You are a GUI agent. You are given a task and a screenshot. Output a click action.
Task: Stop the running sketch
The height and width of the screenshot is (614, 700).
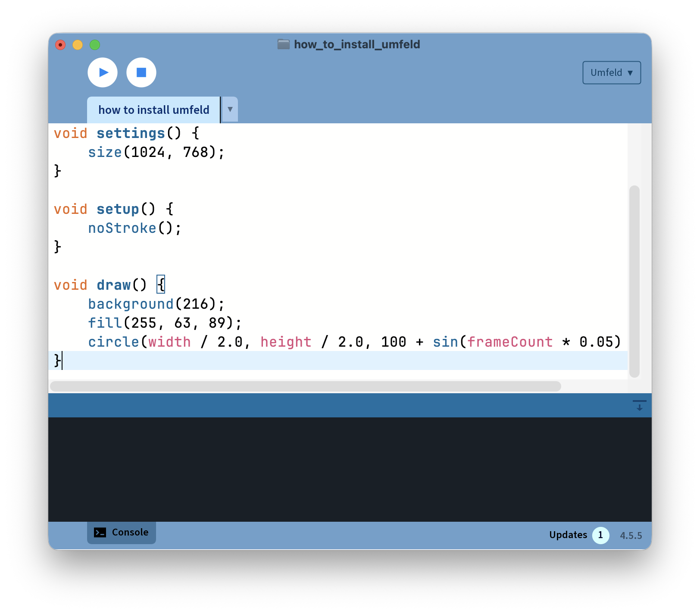point(141,72)
